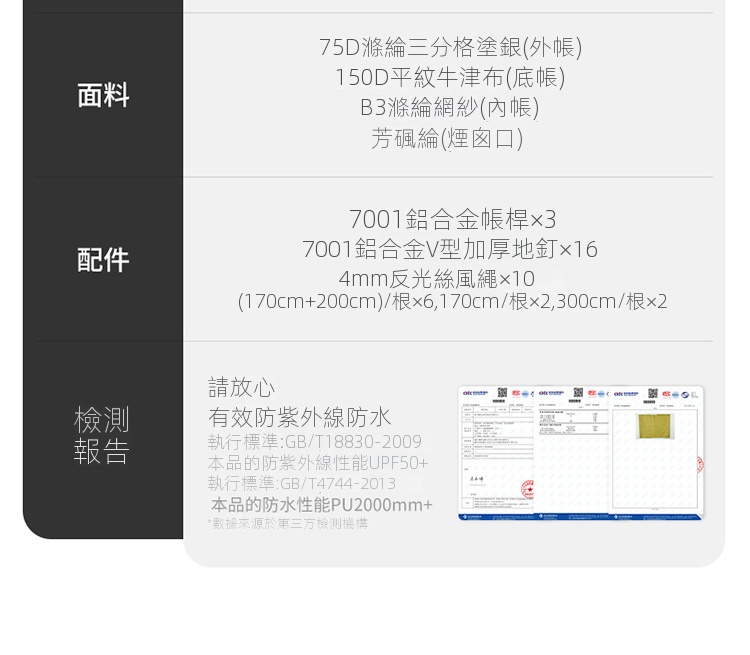Click the QR code on the middle test report
Viewport: 750px width, 655px height.
pos(577,394)
